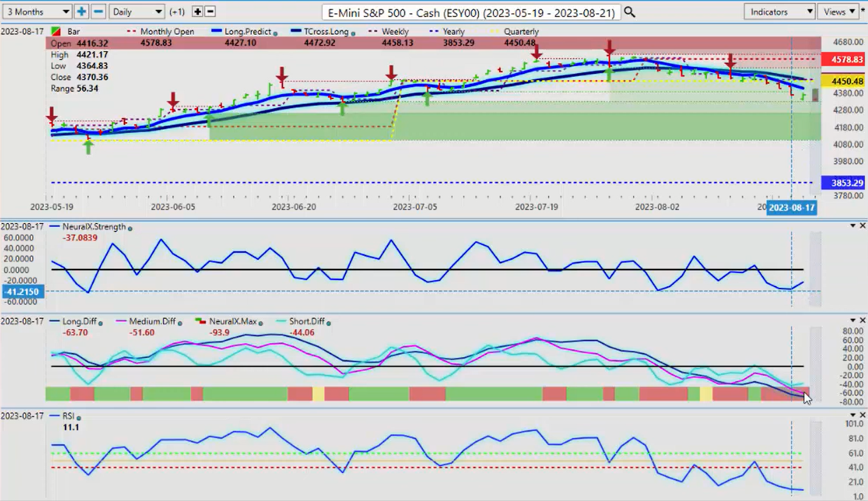Open the Daily interval dropdown
Screen dimensions: 868x501
(137, 12)
